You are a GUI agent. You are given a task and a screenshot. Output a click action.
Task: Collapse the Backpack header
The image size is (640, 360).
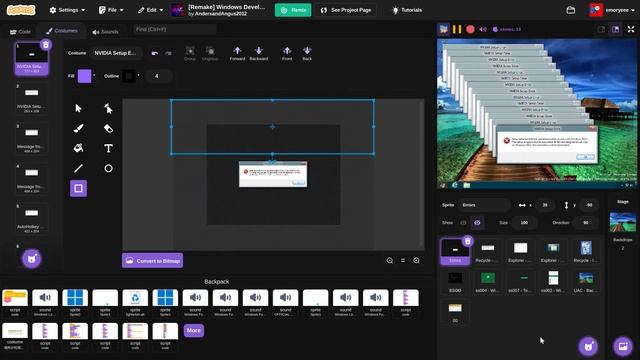(x=216, y=282)
